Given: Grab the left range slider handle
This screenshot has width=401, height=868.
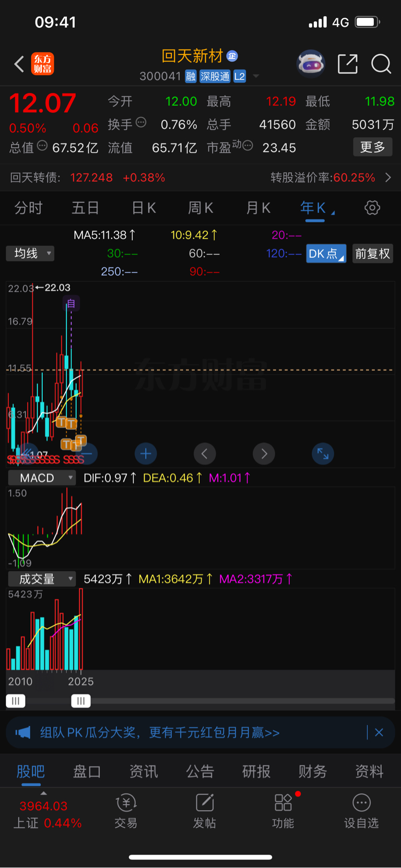Looking at the screenshot, I should tap(16, 701).
